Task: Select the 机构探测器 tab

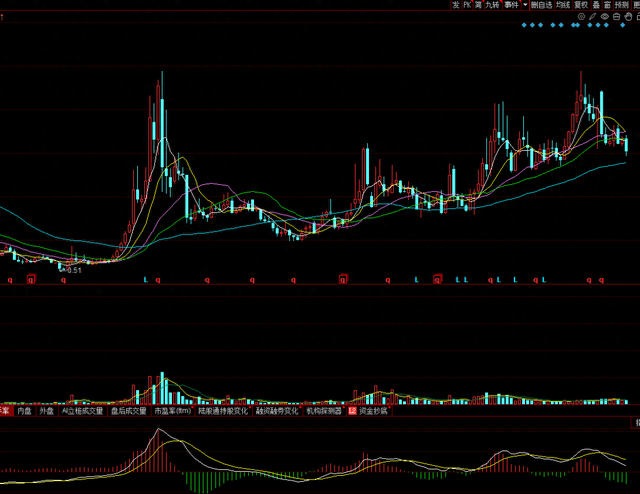Action: [323, 410]
